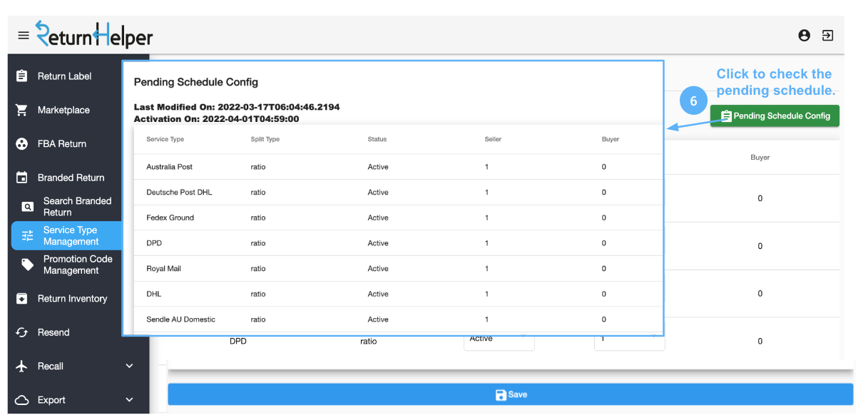Select the Australia Post row
Image resolution: width=868 pixels, height=420 pixels.
[397, 167]
